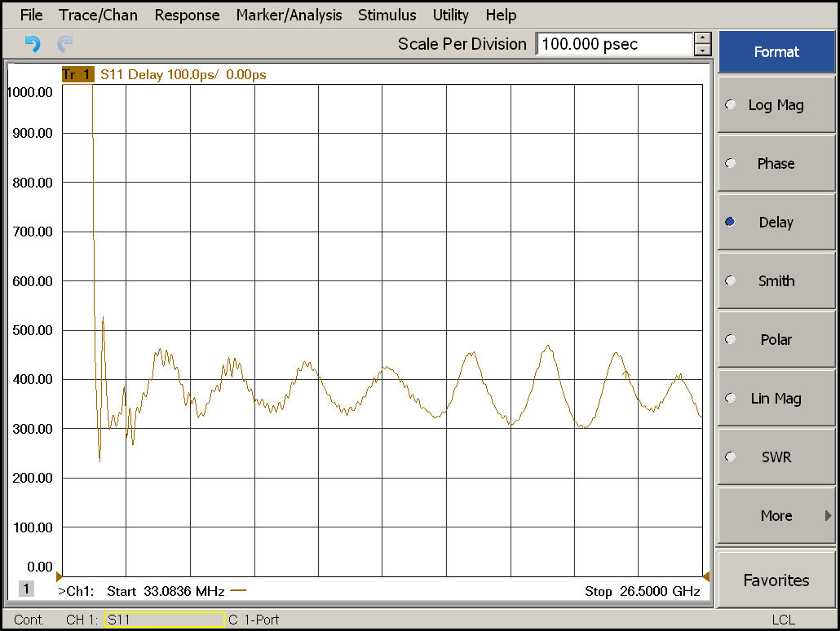The width and height of the screenshot is (840, 631).
Task: Select Smith chart format
Action: tap(776, 280)
